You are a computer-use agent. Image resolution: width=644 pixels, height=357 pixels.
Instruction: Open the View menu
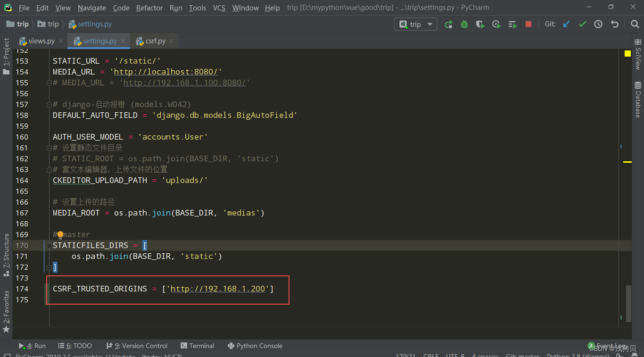[63, 8]
